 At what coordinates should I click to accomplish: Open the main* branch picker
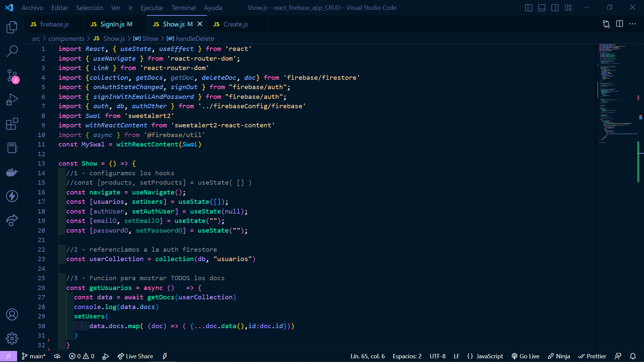click(x=33, y=356)
